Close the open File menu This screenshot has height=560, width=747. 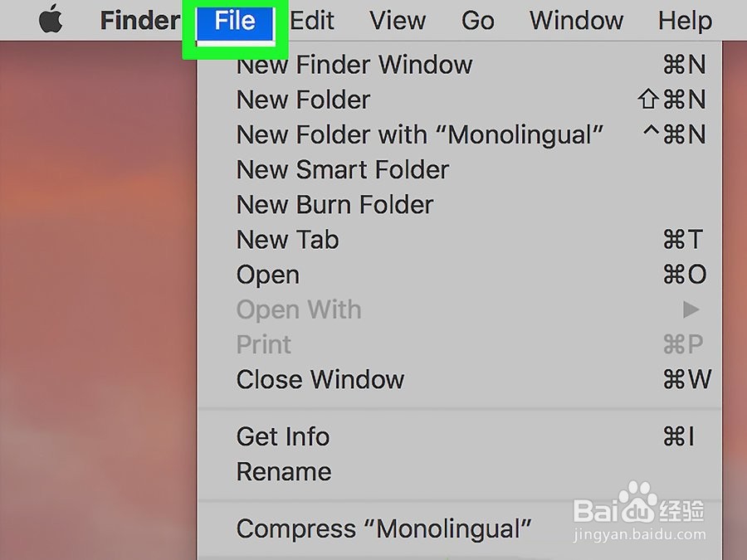235,21
